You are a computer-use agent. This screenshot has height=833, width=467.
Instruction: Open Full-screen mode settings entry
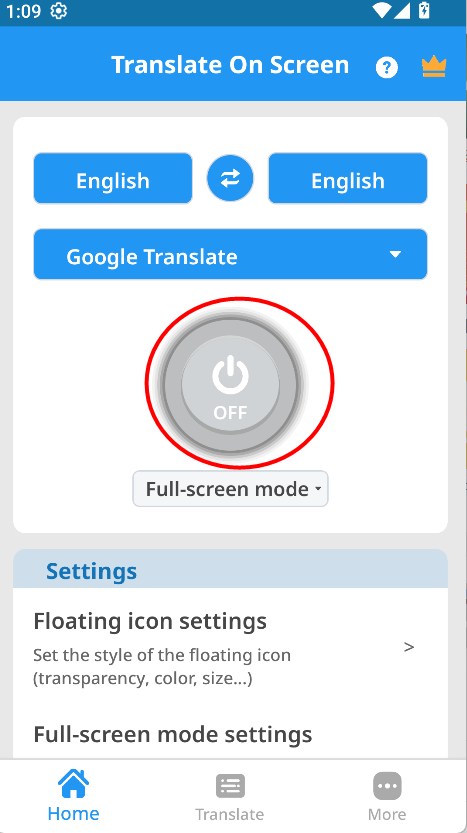230,735
